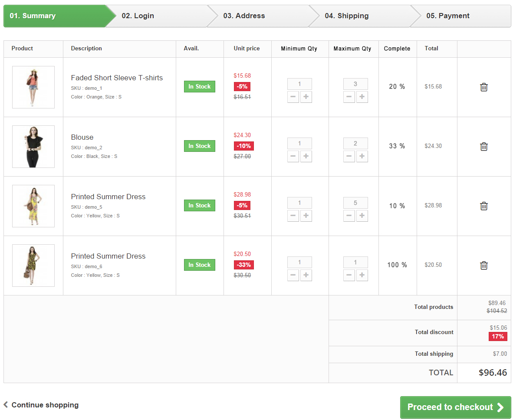This screenshot has height=420, width=513.
Task: Focus the Blouse maximum quantity field
Action: (355, 143)
